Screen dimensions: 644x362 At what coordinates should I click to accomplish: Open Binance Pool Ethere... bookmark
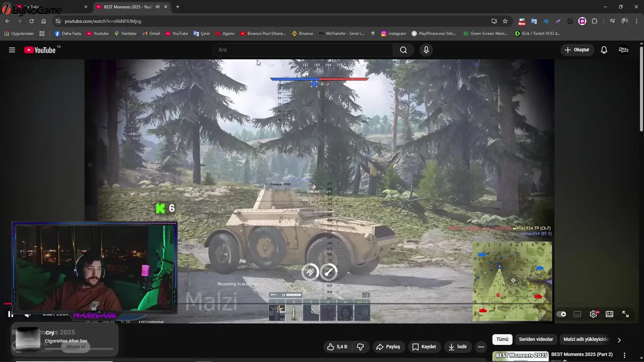point(263,34)
